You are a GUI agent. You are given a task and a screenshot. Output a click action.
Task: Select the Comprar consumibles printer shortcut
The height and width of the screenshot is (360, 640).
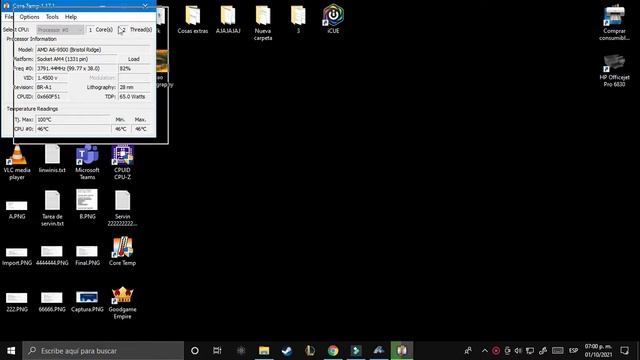point(614,23)
